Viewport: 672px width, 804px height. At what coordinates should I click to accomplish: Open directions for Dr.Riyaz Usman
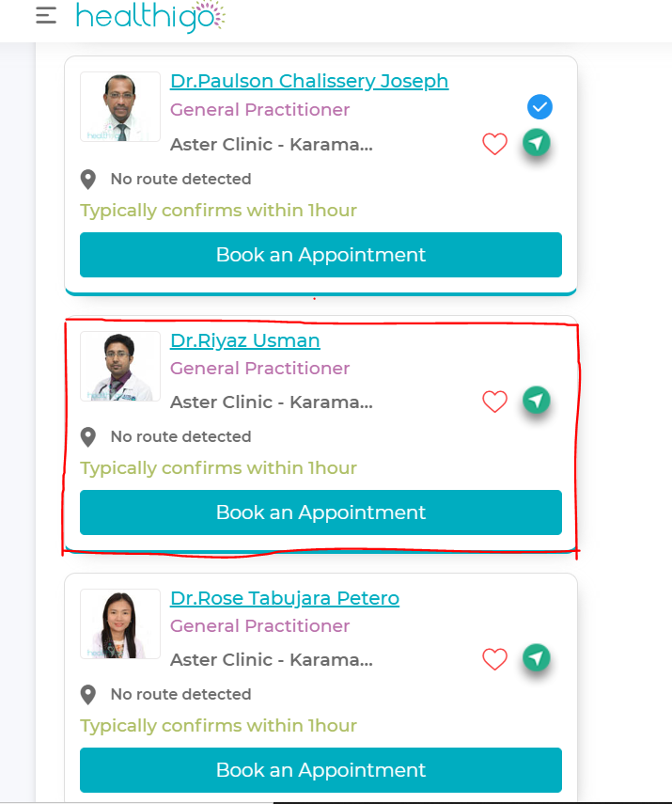pyautogui.click(x=536, y=401)
